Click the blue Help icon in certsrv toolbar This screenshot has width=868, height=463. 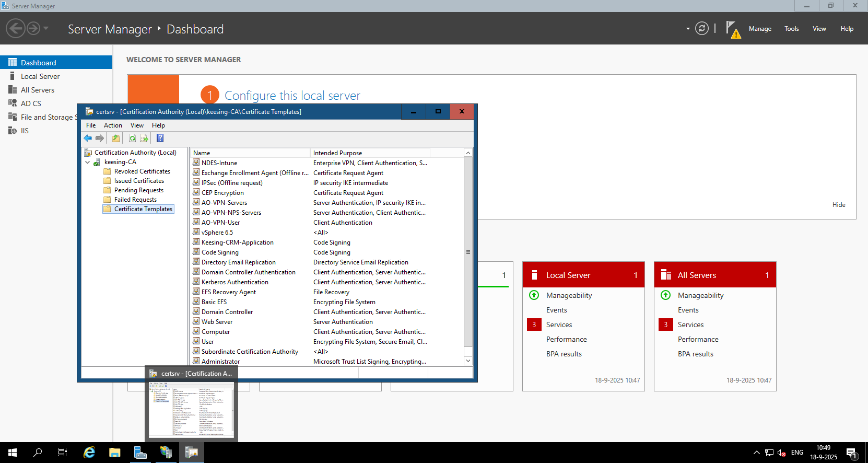(x=160, y=138)
